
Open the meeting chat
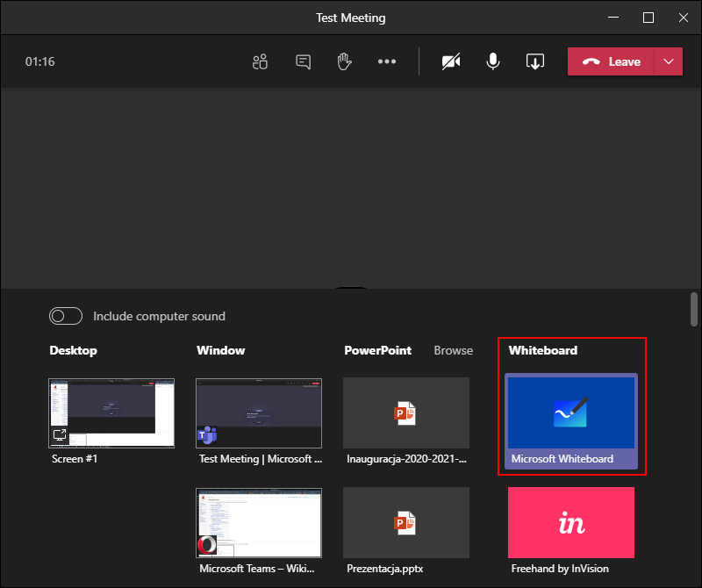click(x=303, y=61)
